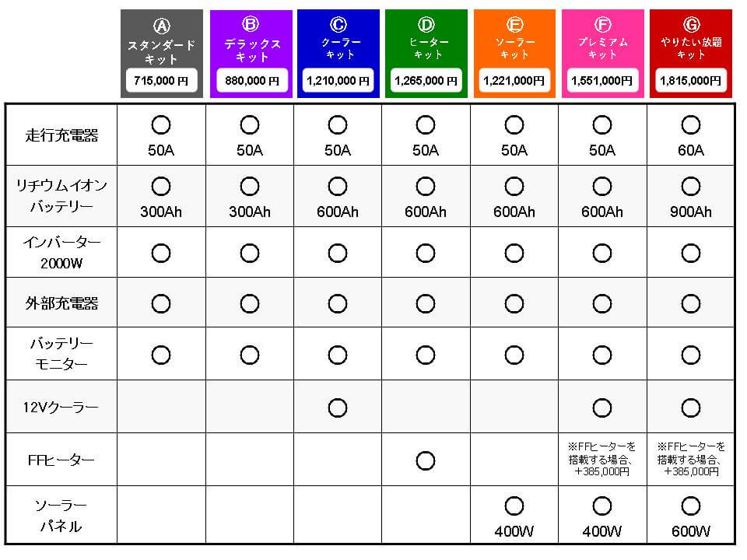Click the 900Ah battery circle in column G

pyautogui.click(x=690, y=186)
